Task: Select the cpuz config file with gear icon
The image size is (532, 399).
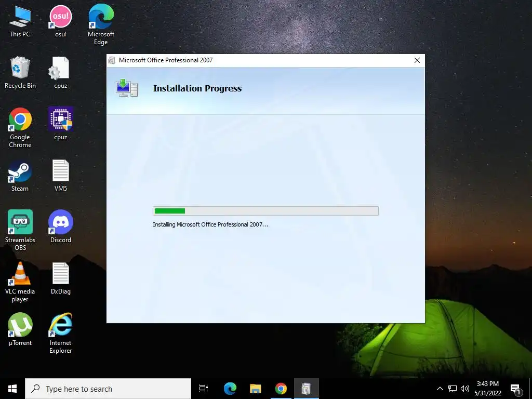Action: [60, 73]
